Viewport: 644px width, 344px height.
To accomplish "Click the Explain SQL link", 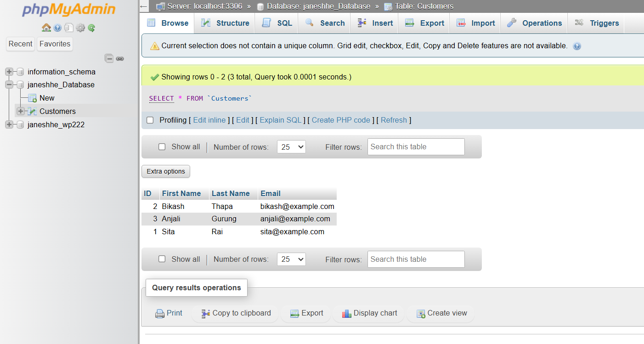I will [x=281, y=120].
